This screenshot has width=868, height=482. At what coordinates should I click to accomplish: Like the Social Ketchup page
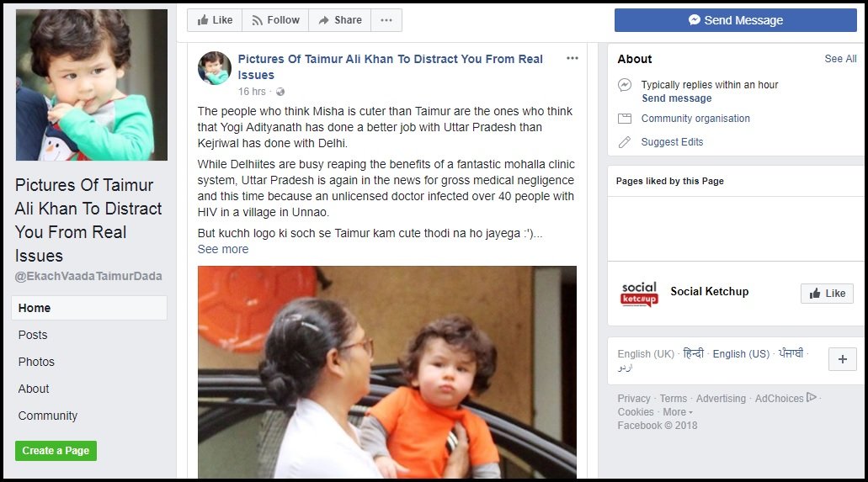tap(827, 294)
